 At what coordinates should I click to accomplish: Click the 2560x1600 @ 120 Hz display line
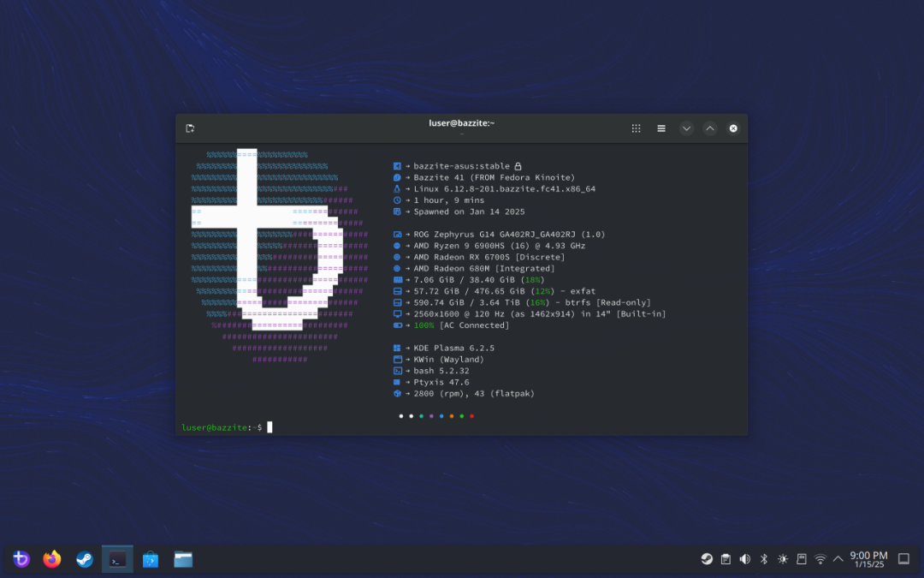(x=530, y=313)
